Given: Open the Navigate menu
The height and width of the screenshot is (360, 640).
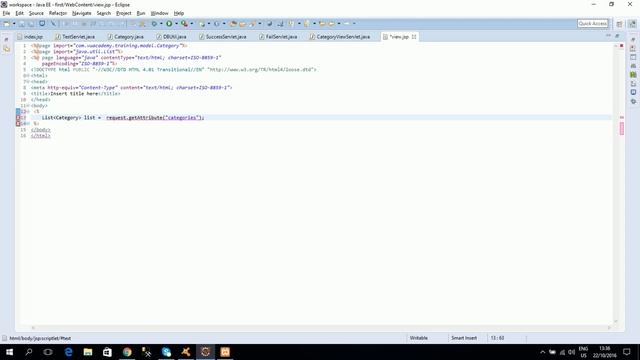Looking at the screenshot, I should point(82,13).
